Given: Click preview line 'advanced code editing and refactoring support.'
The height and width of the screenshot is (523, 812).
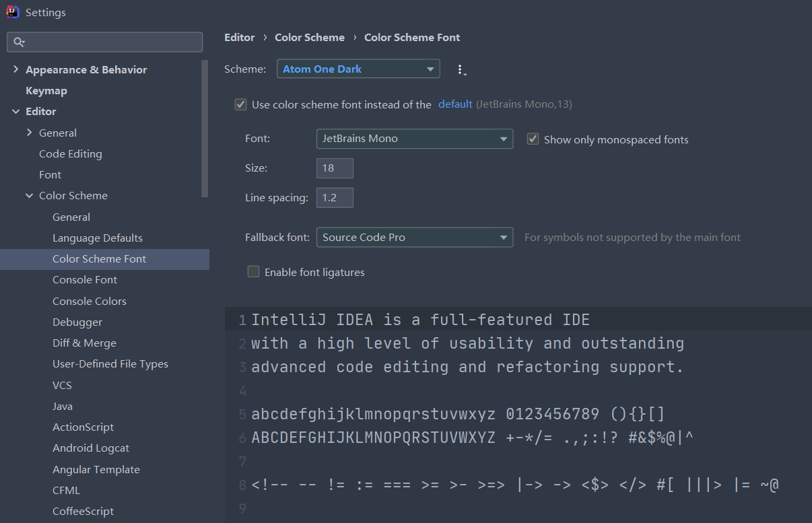Looking at the screenshot, I should (468, 367).
